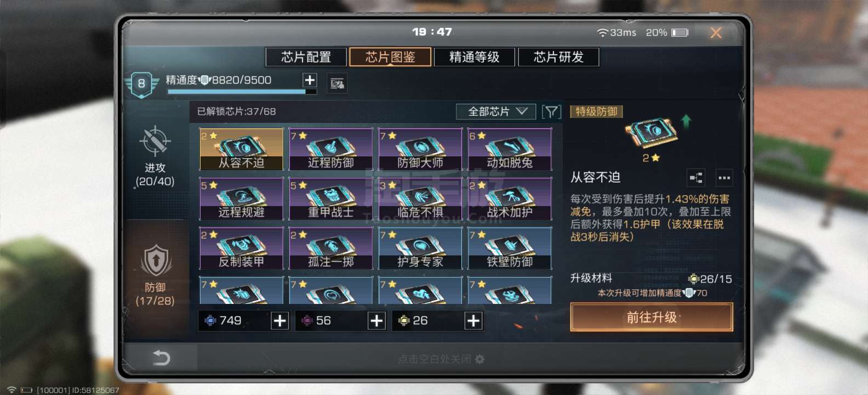Add purple chip material (56)

(x=376, y=321)
